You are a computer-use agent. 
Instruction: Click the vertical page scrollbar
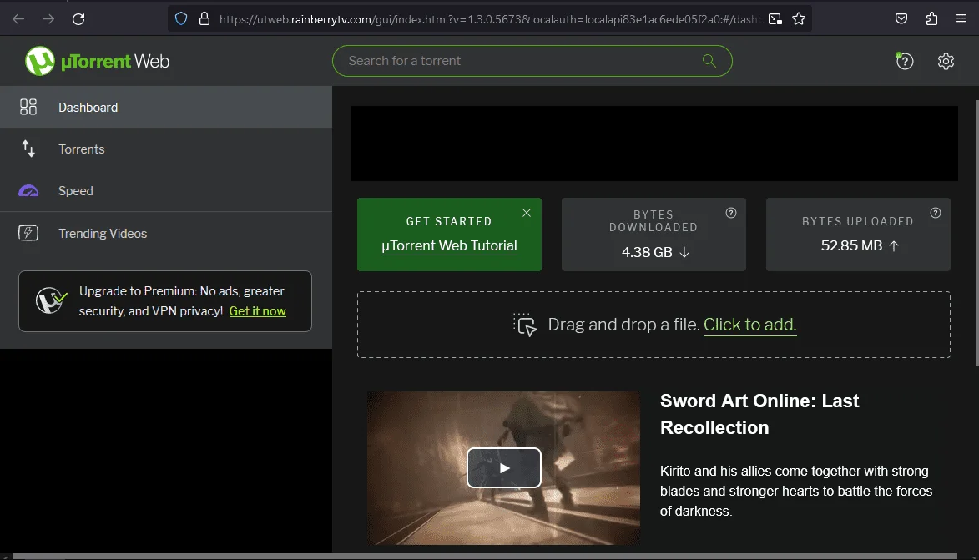click(976, 232)
